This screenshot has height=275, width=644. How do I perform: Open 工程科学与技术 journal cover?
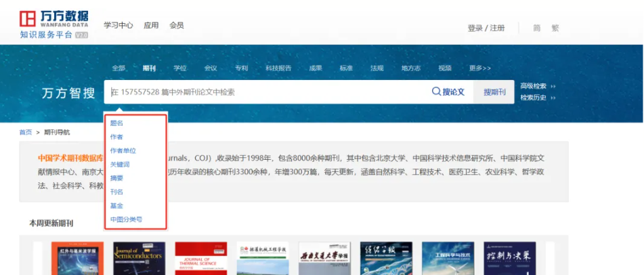(448, 258)
